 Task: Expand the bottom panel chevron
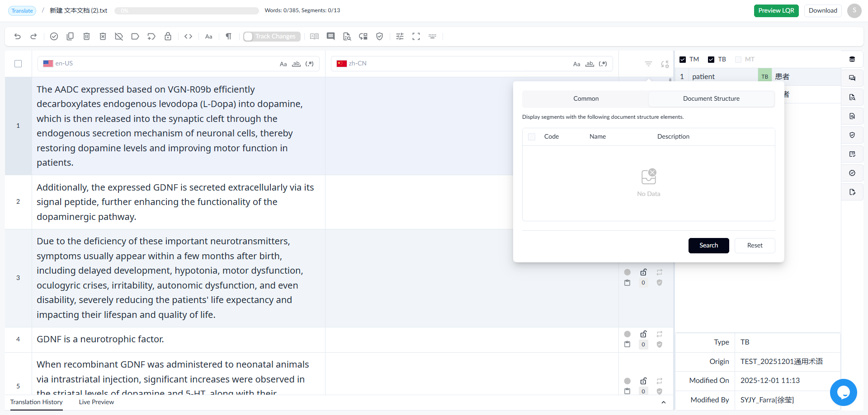(x=664, y=402)
